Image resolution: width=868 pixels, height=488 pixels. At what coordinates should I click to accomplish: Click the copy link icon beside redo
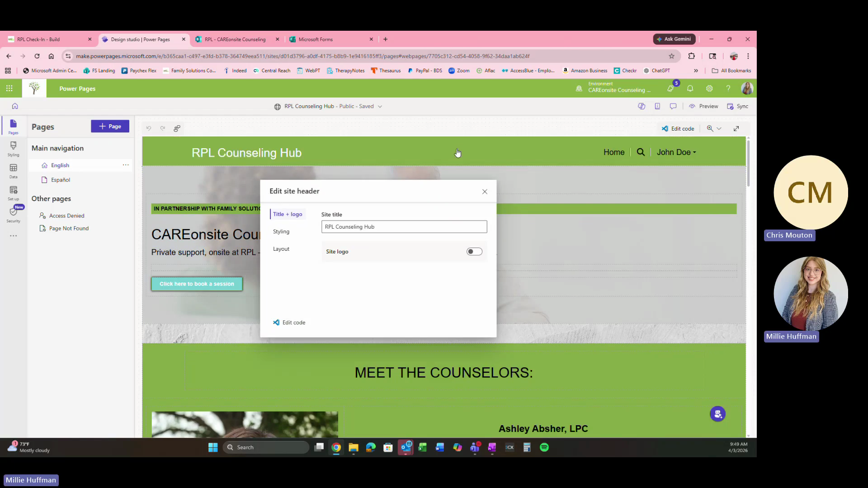[x=177, y=128]
